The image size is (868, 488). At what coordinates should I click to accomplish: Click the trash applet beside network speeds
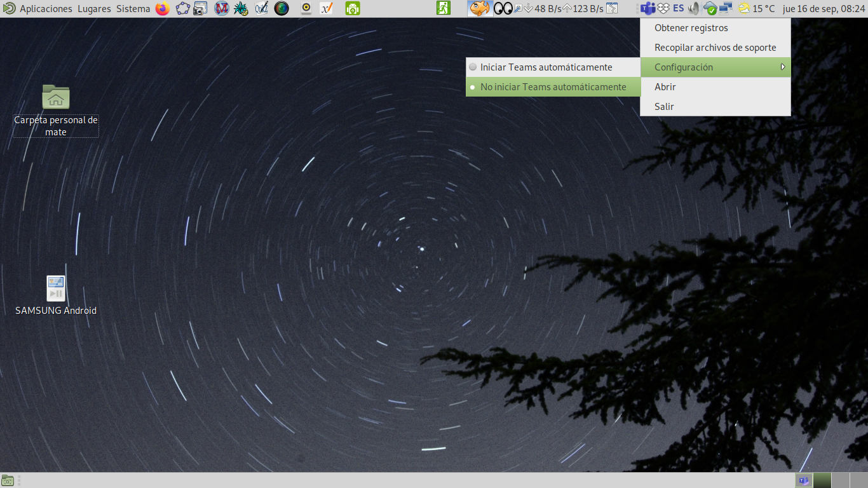(612, 8)
